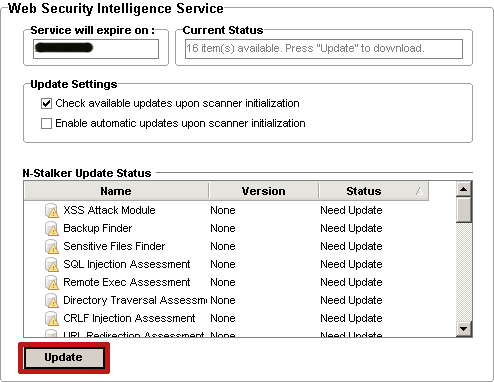Click the Backup Finder database icon
The image size is (494, 382).
[52, 228]
